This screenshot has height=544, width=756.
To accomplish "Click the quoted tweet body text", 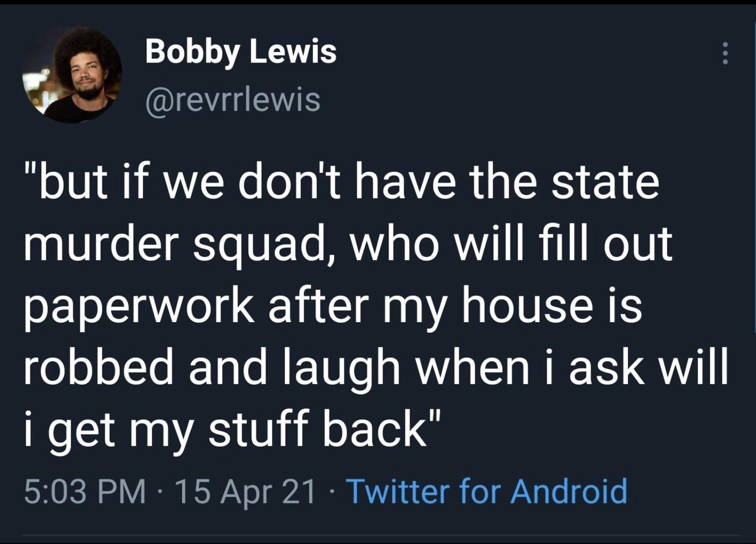I will click(x=347, y=303).
